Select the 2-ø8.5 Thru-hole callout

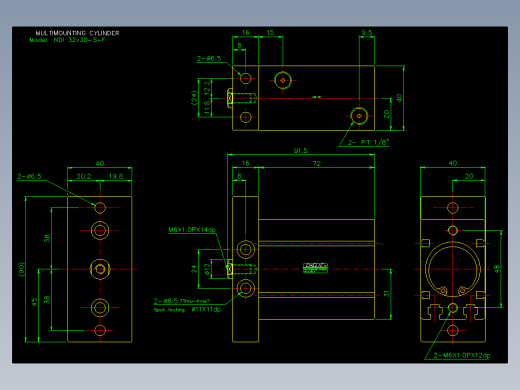click(x=182, y=301)
